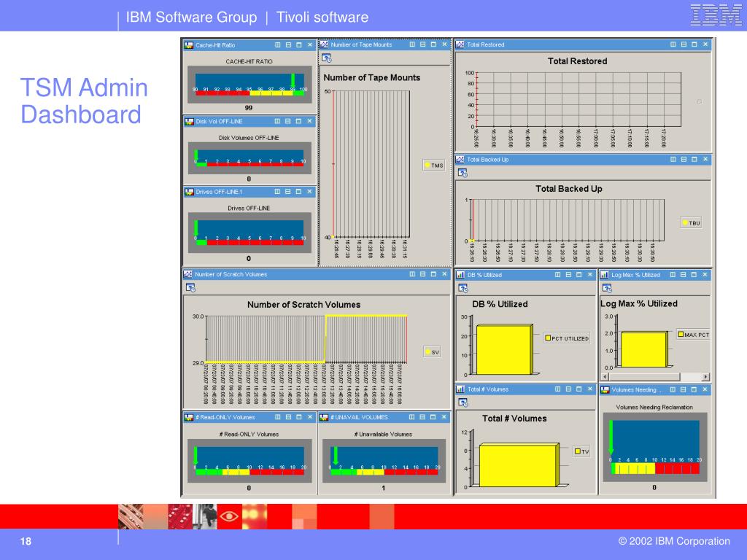Split the Disk Vol OFF-LINE panel horizontally
The image size is (747, 560).
tap(287, 121)
